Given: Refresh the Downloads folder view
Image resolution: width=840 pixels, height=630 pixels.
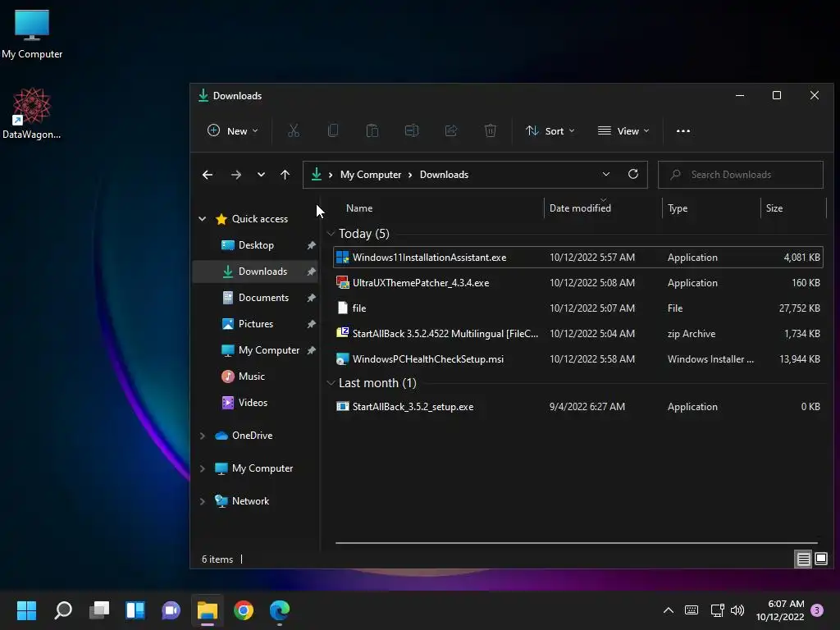Looking at the screenshot, I should coord(633,174).
